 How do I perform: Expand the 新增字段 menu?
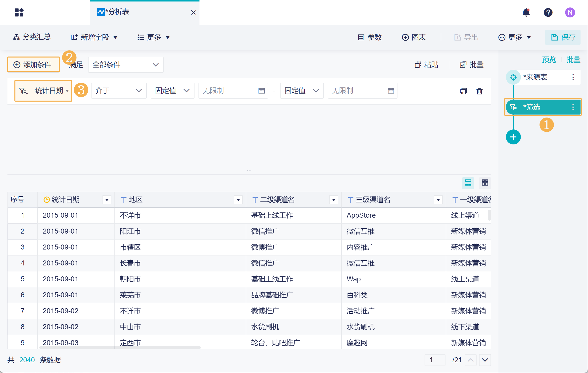click(x=94, y=37)
